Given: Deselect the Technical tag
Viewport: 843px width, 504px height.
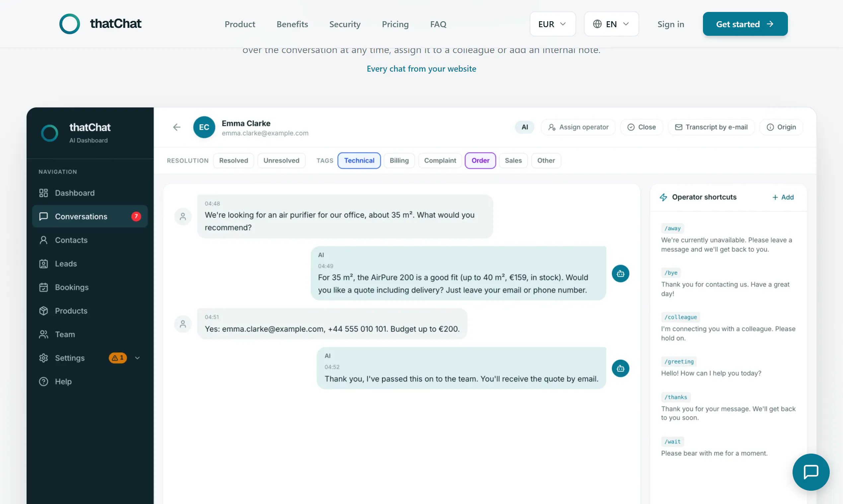Looking at the screenshot, I should [x=359, y=160].
